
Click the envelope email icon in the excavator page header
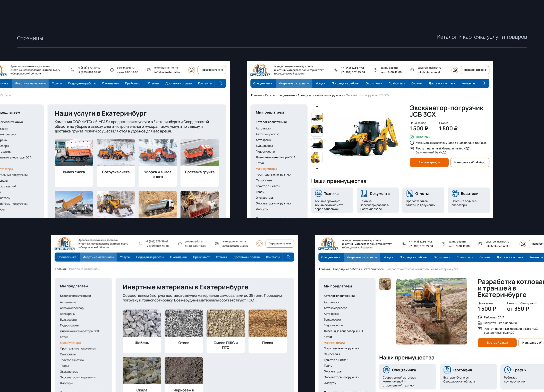[412, 70]
